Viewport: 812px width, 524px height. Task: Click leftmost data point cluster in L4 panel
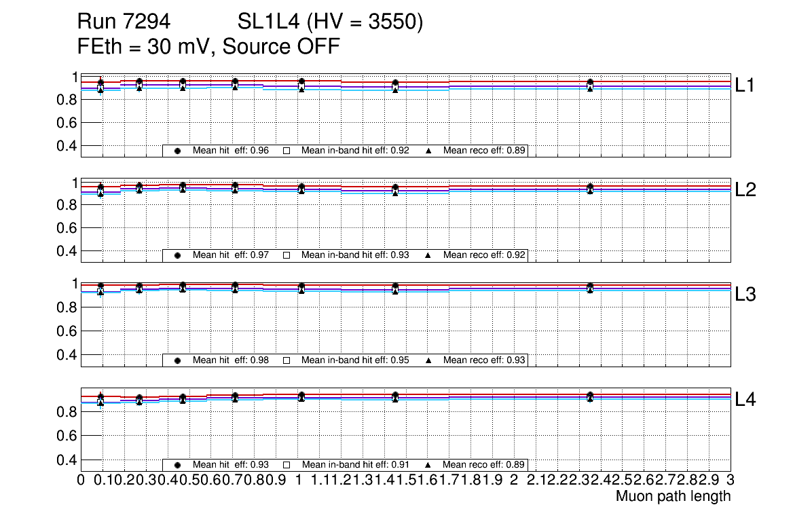pyautogui.click(x=100, y=399)
